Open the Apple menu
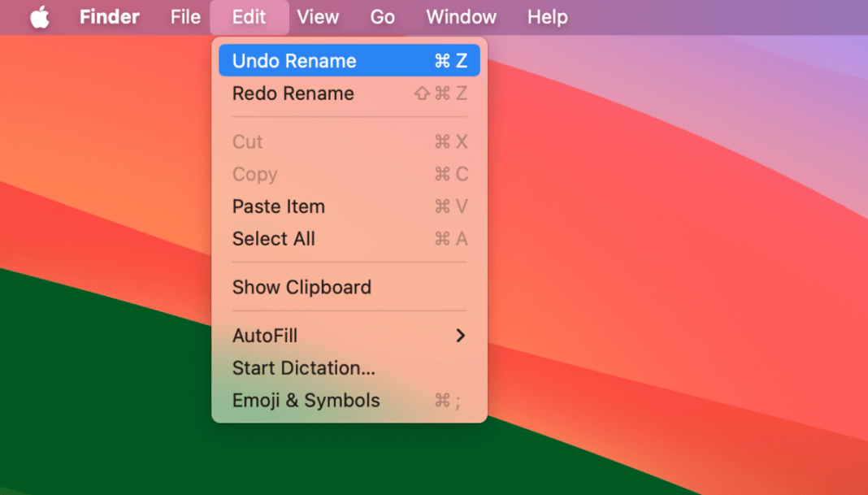 40,16
